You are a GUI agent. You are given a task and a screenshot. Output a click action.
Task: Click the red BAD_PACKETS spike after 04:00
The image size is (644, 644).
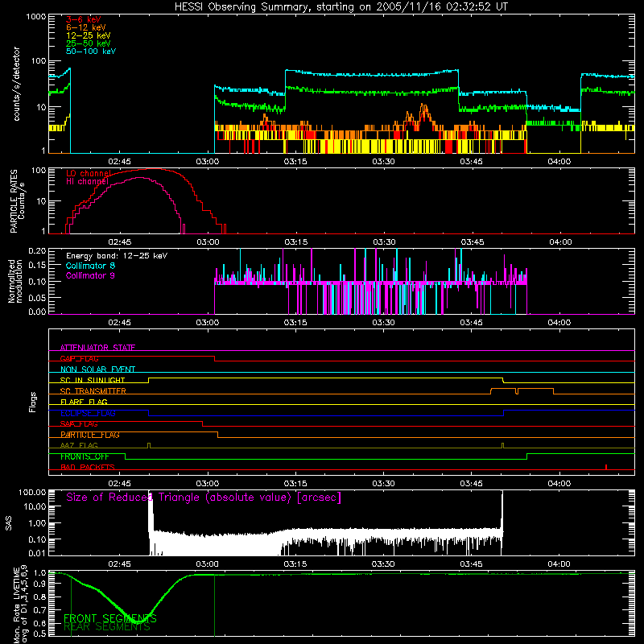606,467
